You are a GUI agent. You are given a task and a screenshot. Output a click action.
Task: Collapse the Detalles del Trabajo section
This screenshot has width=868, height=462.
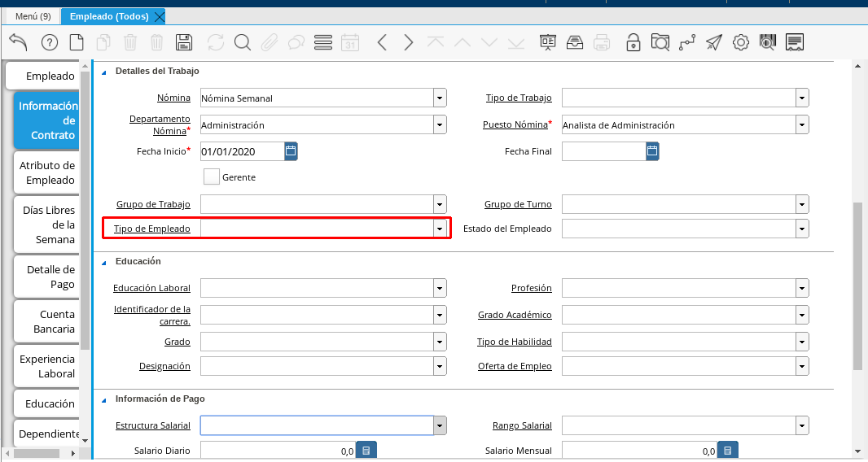(104, 72)
